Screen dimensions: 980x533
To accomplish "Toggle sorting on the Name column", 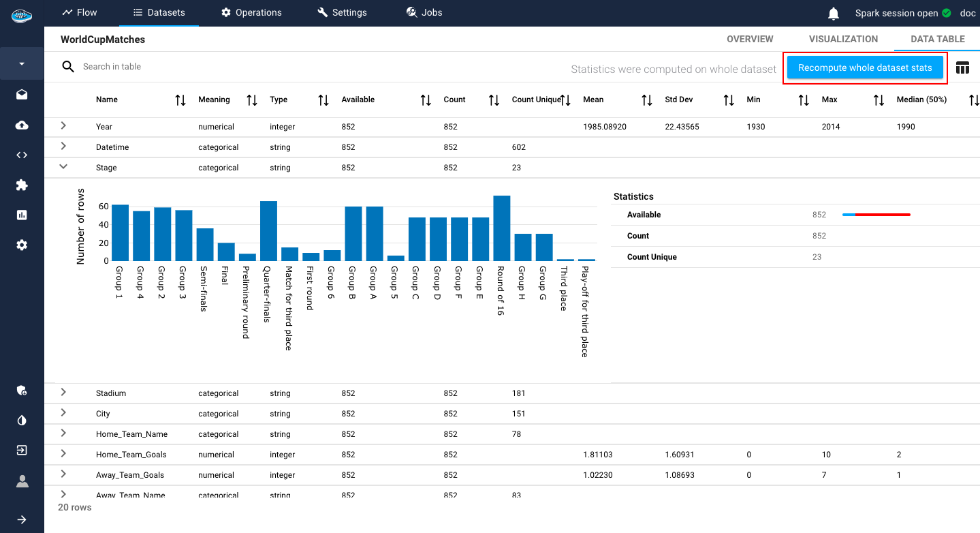I will [180, 100].
